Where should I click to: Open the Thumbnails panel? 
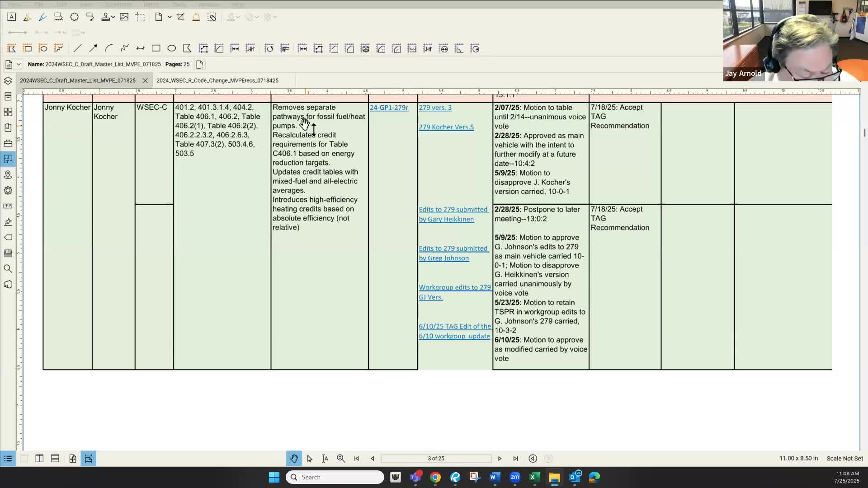[8, 112]
